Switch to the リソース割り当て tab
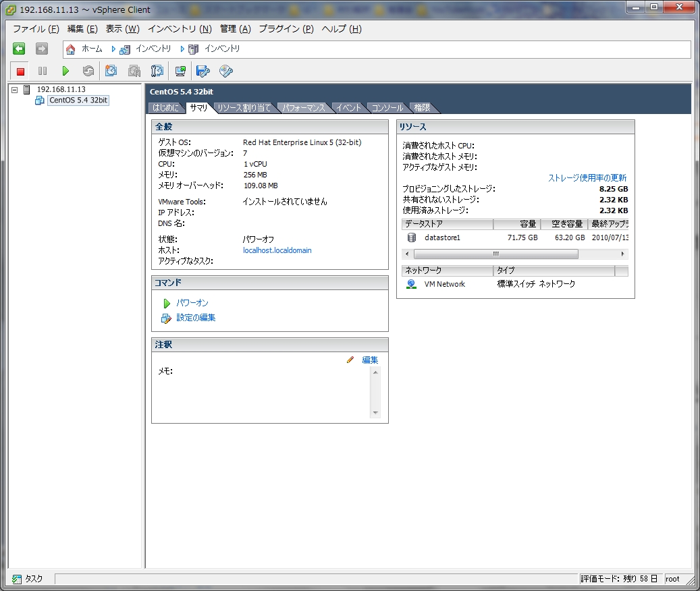700x591 pixels. point(244,108)
